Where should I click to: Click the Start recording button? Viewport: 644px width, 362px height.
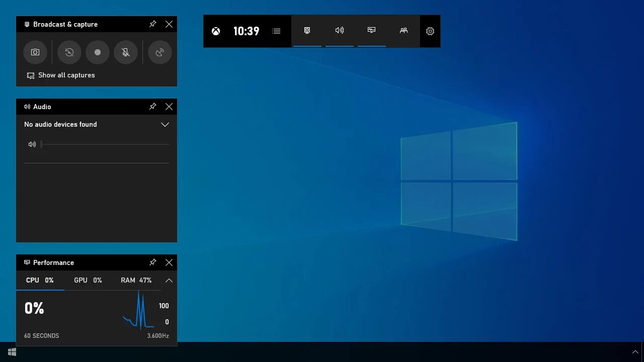point(98,52)
